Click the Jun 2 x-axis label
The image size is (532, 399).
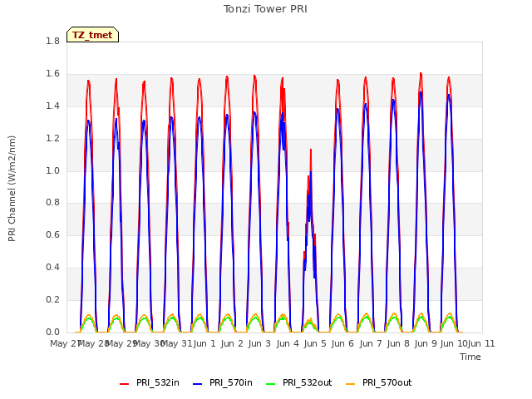(x=232, y=343)
